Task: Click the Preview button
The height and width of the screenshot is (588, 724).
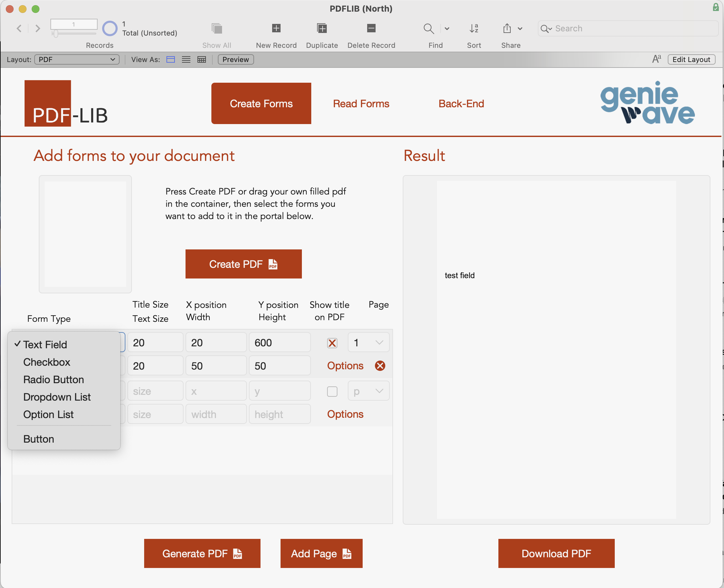Action: pos(236,60)
